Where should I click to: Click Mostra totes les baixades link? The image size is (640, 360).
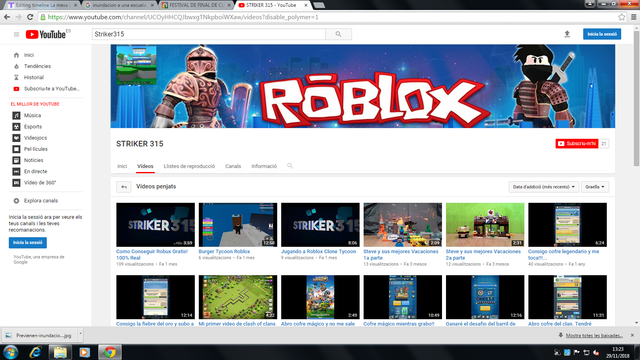(x=594, y=336)
